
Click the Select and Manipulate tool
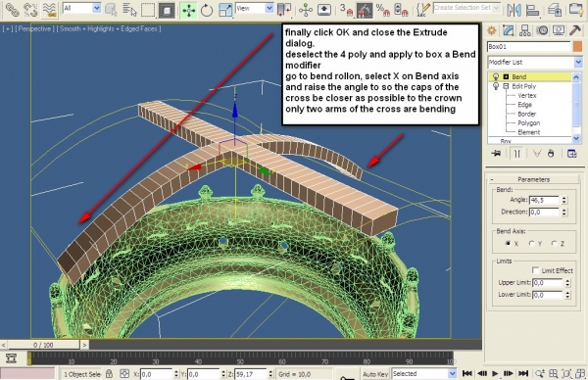pos(306,10)
